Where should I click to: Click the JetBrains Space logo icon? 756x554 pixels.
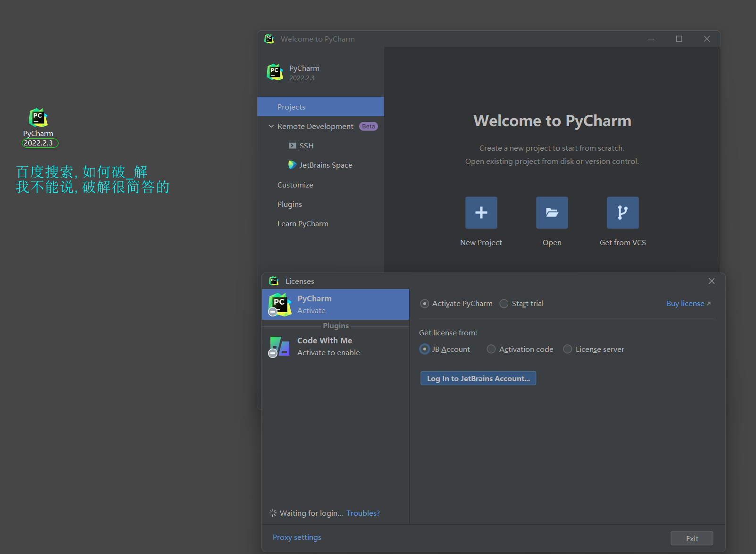click(x=293, y=165)
